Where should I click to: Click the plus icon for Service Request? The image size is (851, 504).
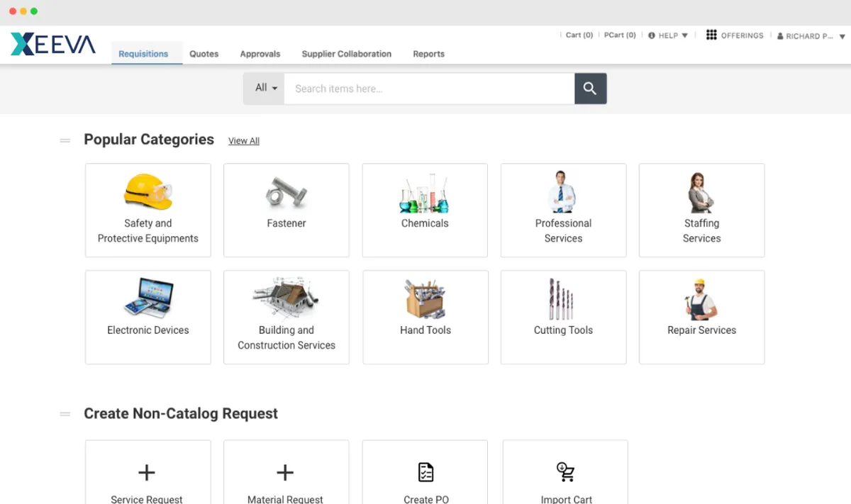point(147,473)
